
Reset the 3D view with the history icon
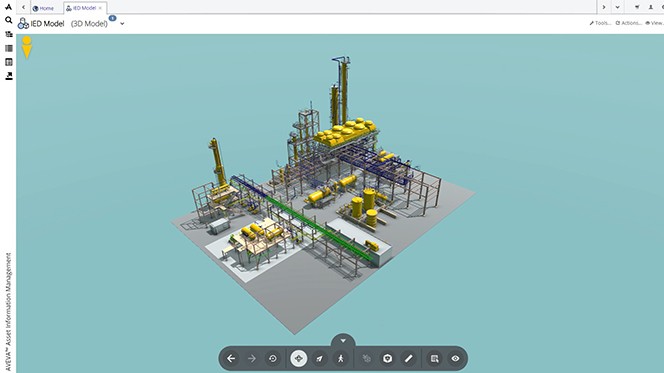[273, 359]
